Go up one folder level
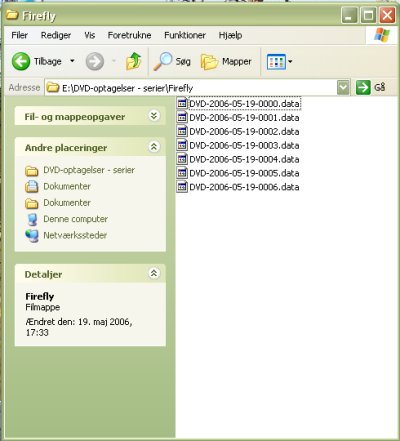Image resolution: width=400 pixels, height=441 pixels. (x=133, y=61)
